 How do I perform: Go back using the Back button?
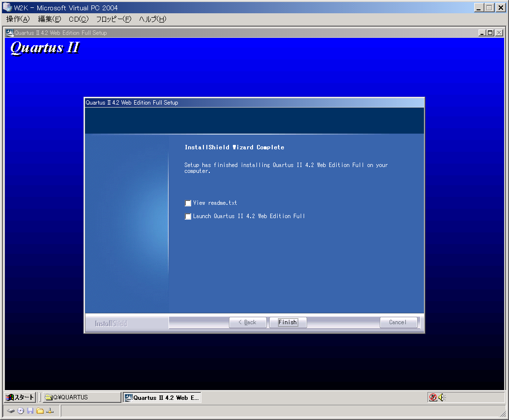pyautogui.click(x=248, y=322)
